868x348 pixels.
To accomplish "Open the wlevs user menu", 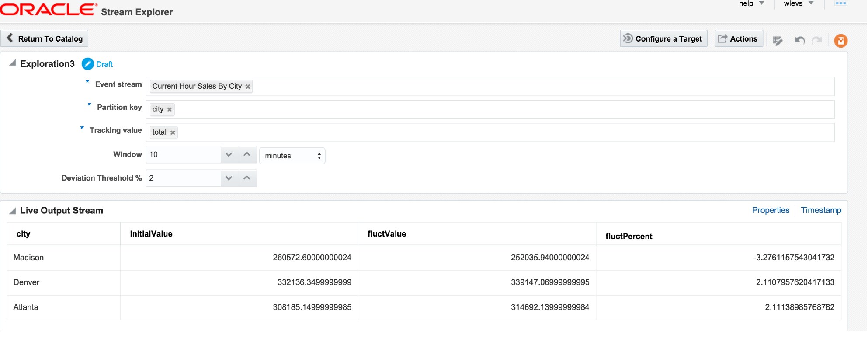I will 799,4.
